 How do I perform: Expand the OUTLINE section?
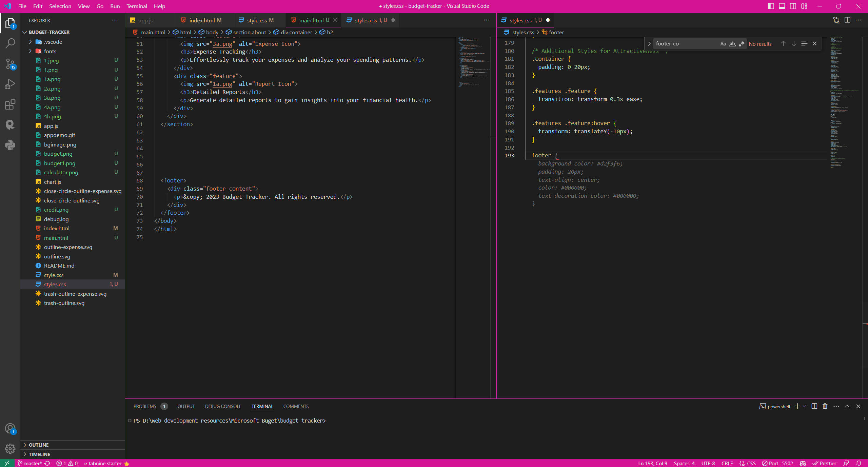(x=39, y=445)
